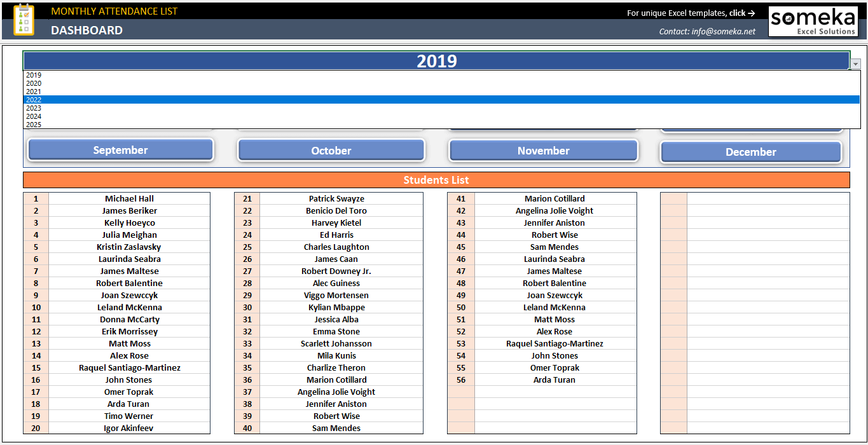
Task: Click Sam Mendes in row 45
Action: (555, 247)
